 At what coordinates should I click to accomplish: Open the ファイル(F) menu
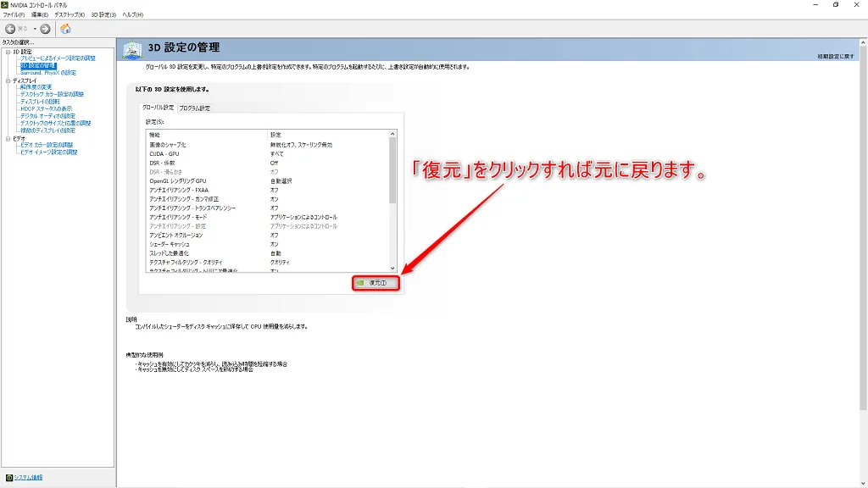pos(14,15)
